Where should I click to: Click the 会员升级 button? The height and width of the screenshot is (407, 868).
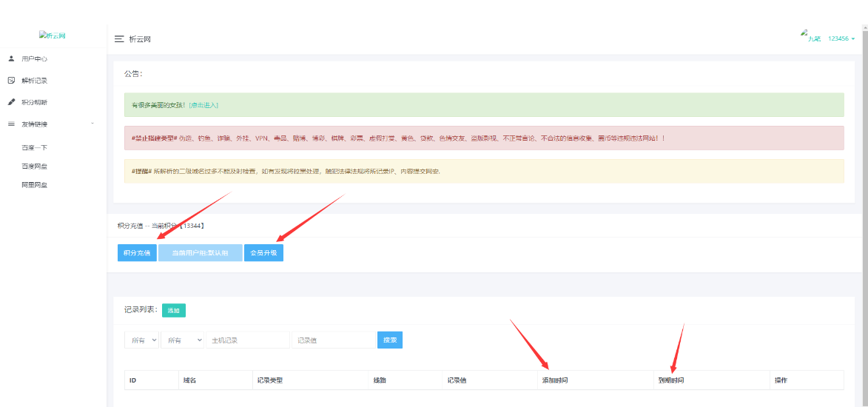(263, 252)
